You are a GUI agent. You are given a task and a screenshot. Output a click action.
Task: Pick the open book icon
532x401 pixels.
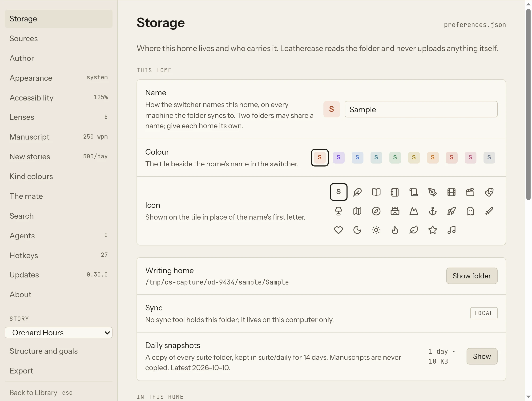pos(376,192)
